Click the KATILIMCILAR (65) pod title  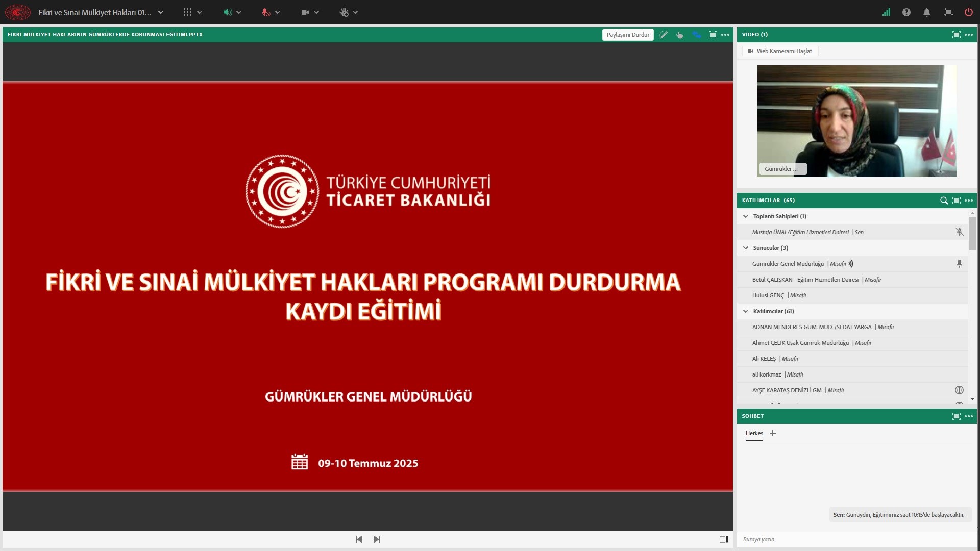click(x=768, y=201)
